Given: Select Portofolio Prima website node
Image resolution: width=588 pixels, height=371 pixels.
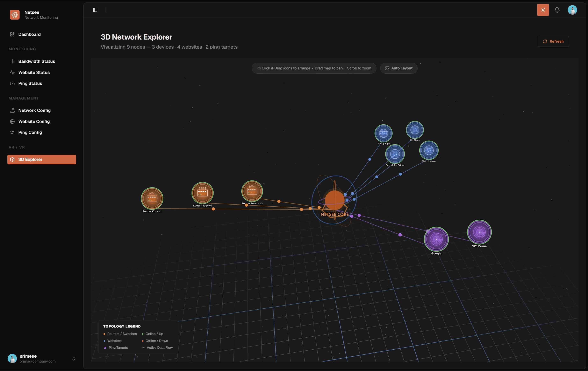Looking at the screenshot, I should click(395, 154).
